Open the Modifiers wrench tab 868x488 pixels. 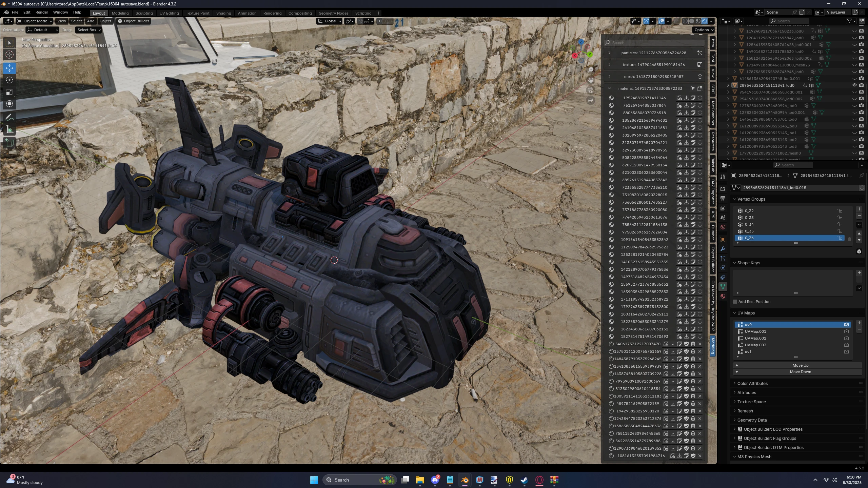click(723, 249)
